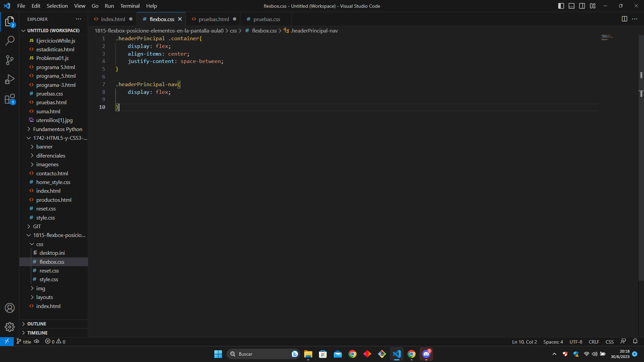
Task: Collapse the UNTITLED (WORKSPACE) section
Action: click(54, 31)
